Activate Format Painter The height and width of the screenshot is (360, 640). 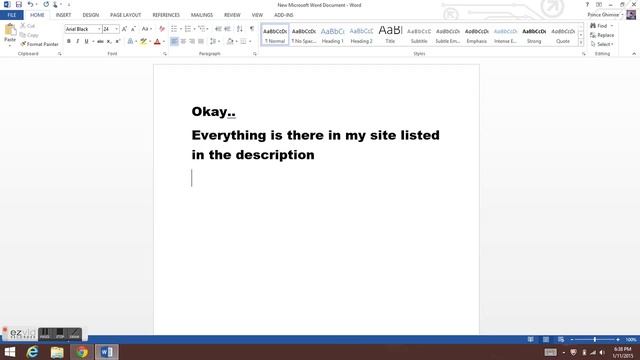pos(39,44)
